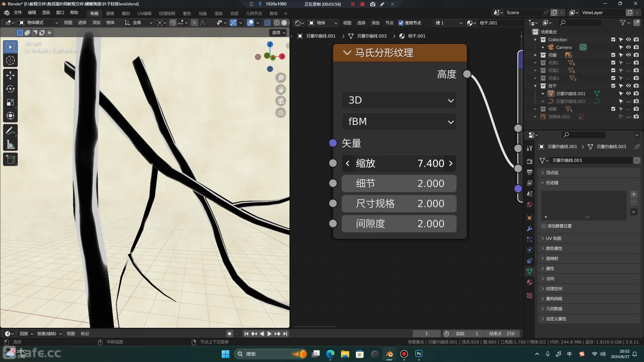Hide Camera with its eye icon
Screen dimensions: 644x362
[628, 47]
